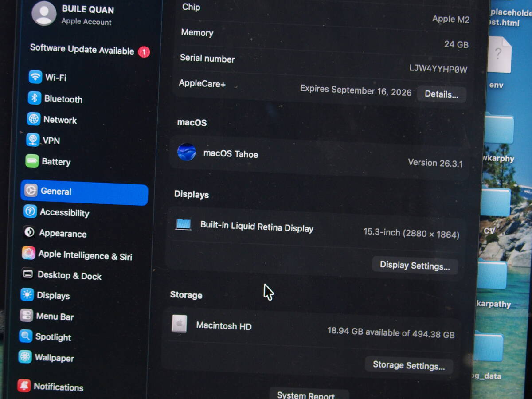Click the Apple Intelligence & Siri icon
Image resolution: width=532 pixels, height=399 pixels.
(28, 253)
